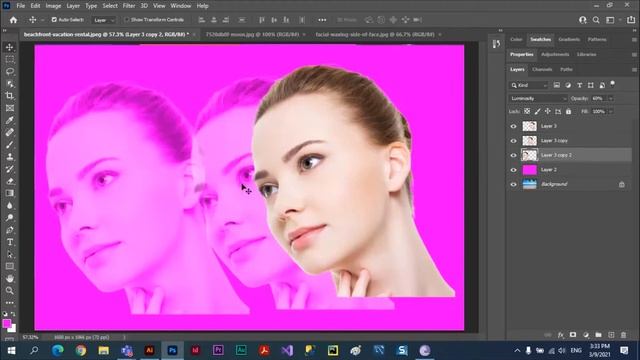Open Photoshop from the Windows taskbar
This screenshot has height=360, width=640.
point(172,350)
